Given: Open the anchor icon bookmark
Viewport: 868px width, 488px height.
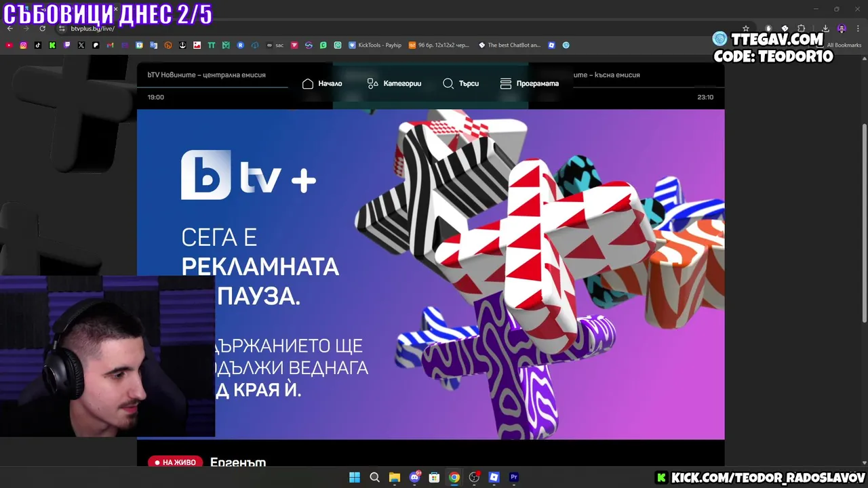Looking at the screenshot, I should 182,45.
